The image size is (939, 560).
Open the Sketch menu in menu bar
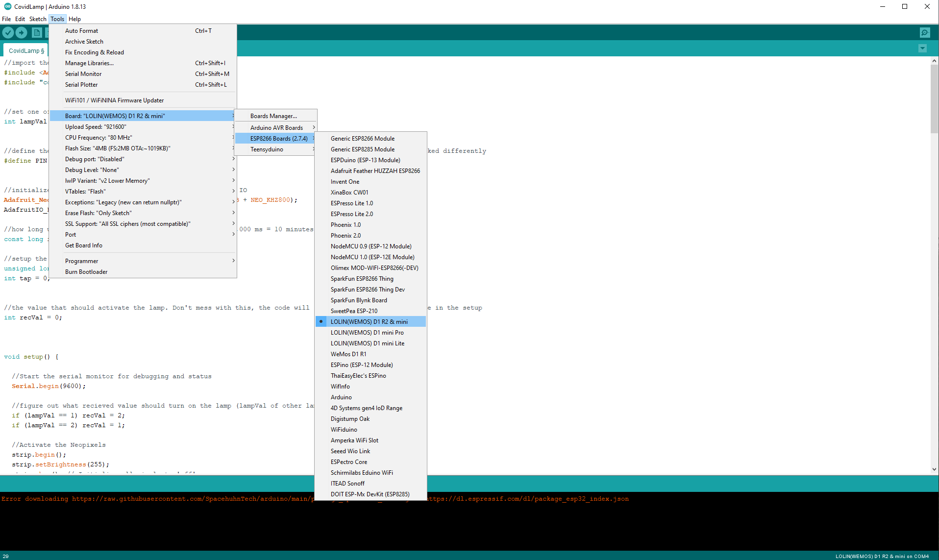pyautogui.click(x=38, y=19)
